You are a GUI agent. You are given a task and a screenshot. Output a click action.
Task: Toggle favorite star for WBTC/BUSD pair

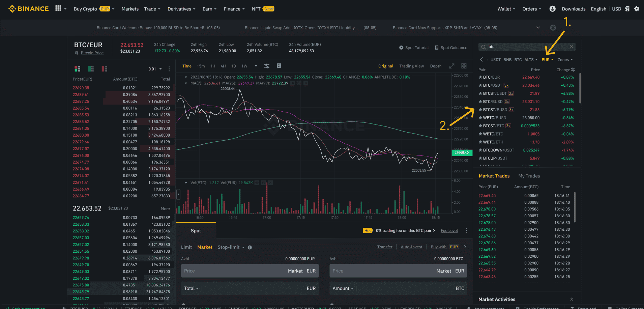tap(480, 118)
